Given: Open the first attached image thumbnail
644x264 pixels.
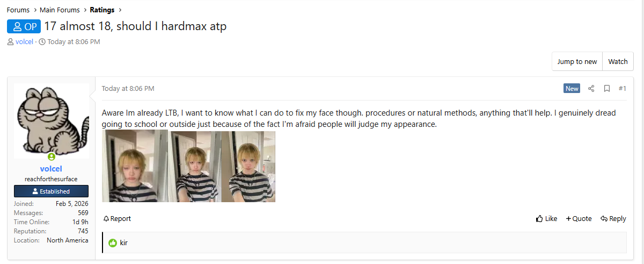Looking at the screenshot, I should pyautogui.click(x=135, y=167).
